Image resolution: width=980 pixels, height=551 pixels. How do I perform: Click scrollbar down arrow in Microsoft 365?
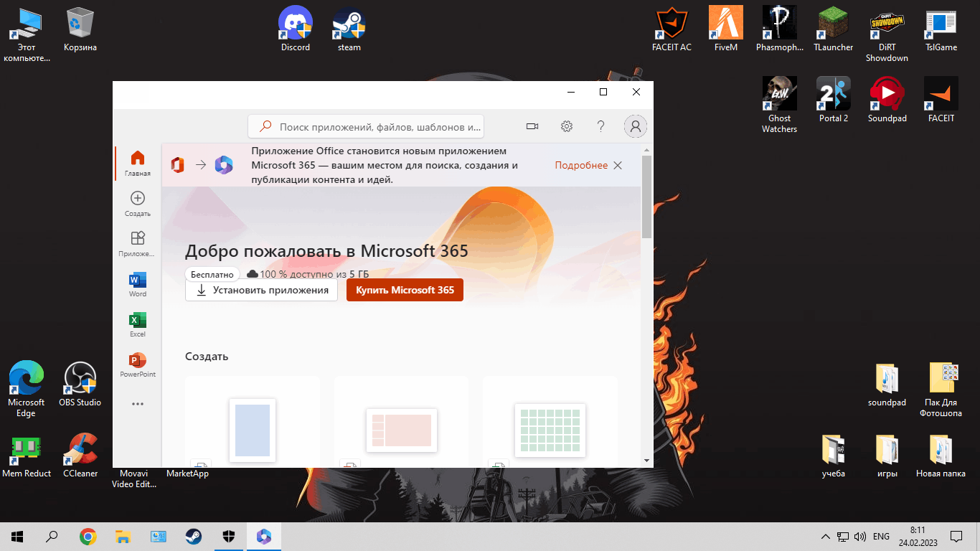pyautogui.click(x=646, y=460)
